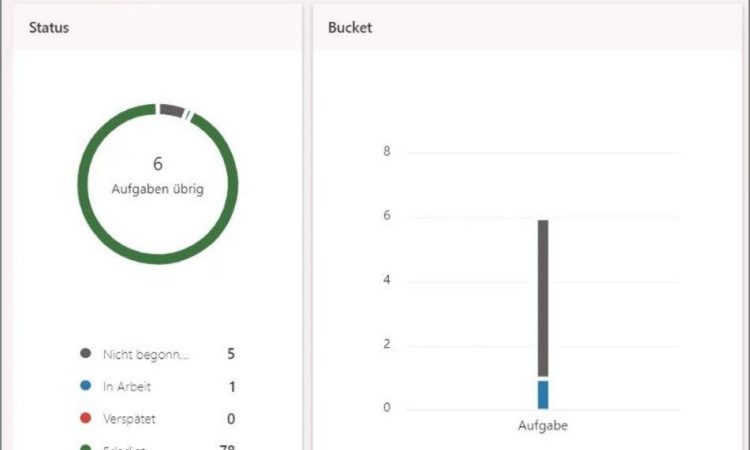The image size is (750, 450).
Task: Click the Bucket panel header
Action: point(350,28)
